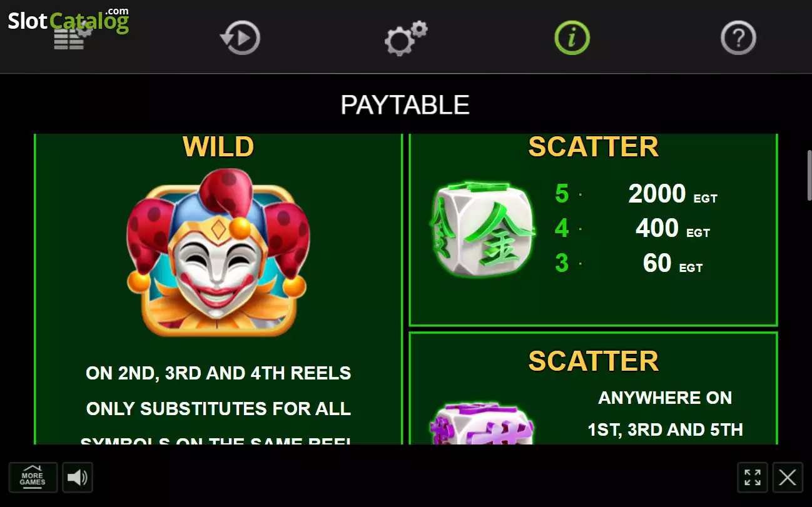Click the WILD section heading
Viewport: 812px width, 507px height.
click(x=218, y=147)
